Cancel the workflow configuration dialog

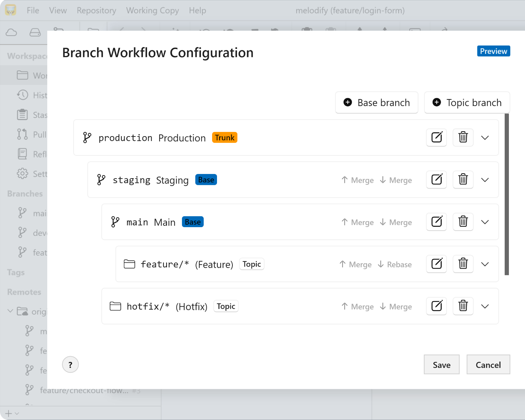pos(488,365)
